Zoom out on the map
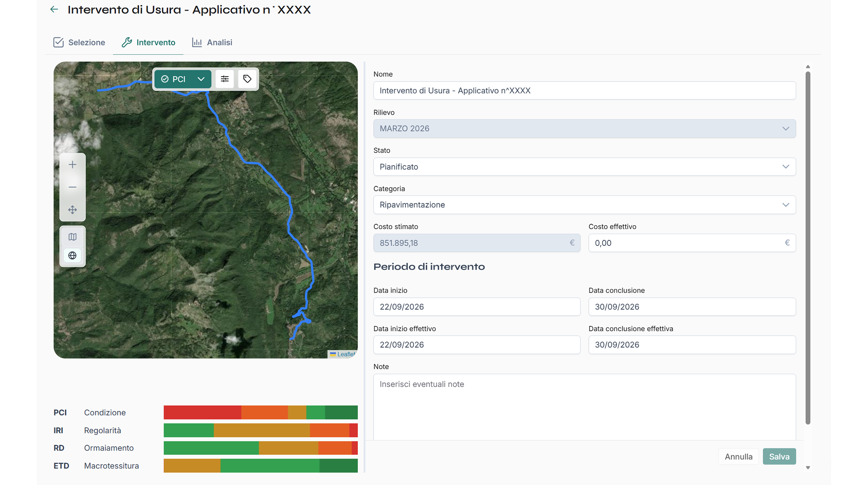 pyautogui.click(x=73, y=187)
